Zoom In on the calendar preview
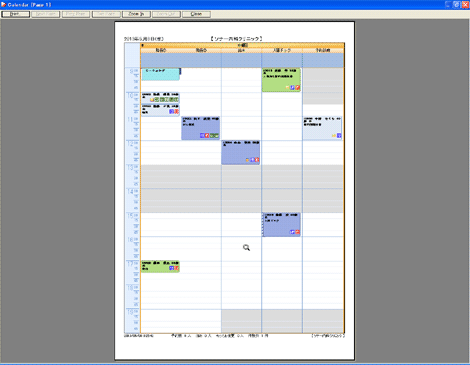Image resolution: width=470 pixels, height=365 pixels. pyautogui.click(x=136, y=14)
